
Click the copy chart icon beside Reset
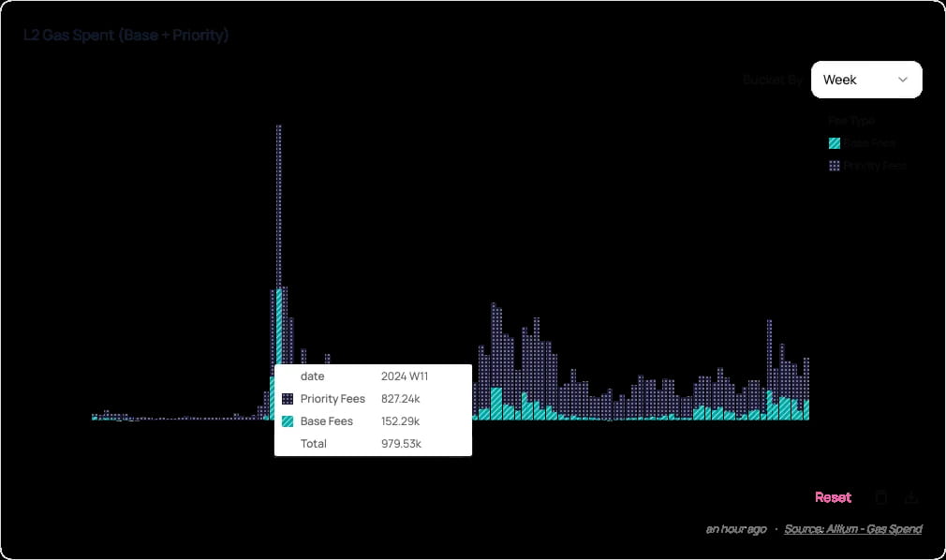[x=880, y=497]
